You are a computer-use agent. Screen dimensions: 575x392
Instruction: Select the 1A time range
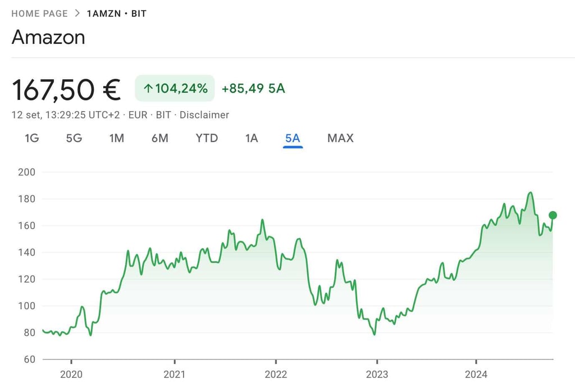click(x=251, y=138)
